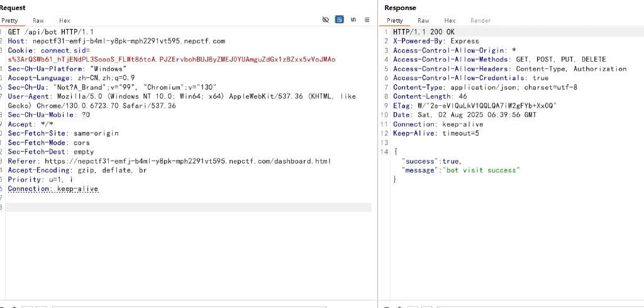Switch to the Request pane Raw tab
Image resolution: width=644 pixels, height=308 pixels.
coord(38,21)
